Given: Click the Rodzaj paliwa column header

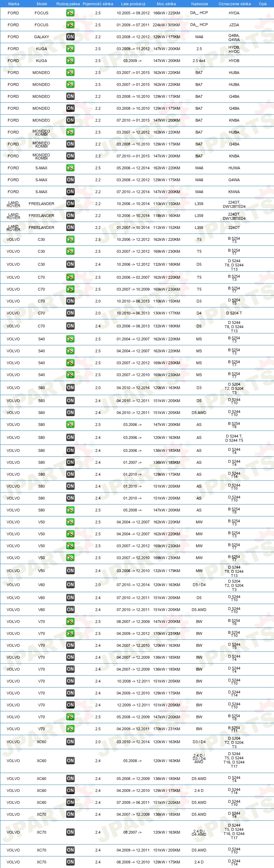Looking at the screenshot, I should click(68, 4).
